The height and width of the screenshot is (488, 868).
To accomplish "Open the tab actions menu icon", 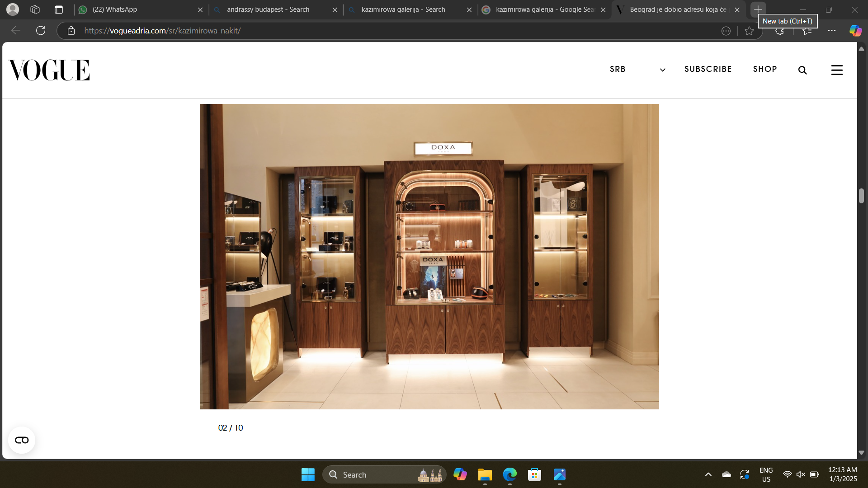I will tap(59, 9).
